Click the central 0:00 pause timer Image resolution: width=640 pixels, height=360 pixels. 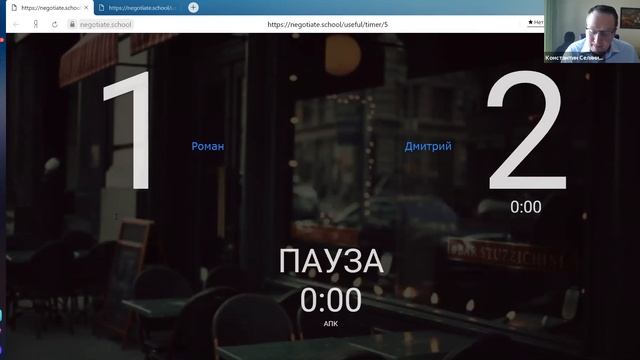point(331,300)
